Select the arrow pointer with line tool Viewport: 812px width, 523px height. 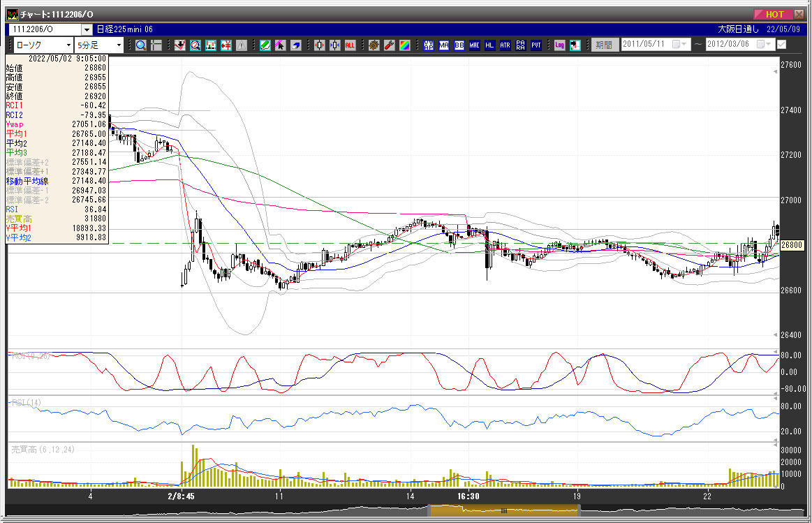[280, 45]
